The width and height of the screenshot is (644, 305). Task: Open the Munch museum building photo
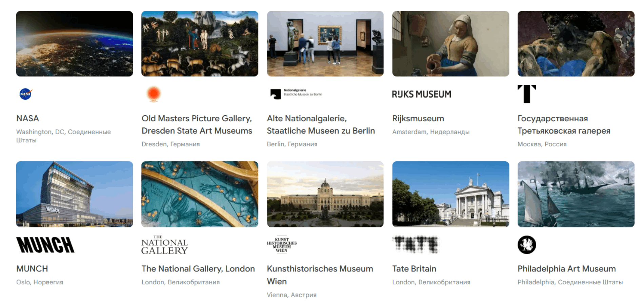[75, 194]
